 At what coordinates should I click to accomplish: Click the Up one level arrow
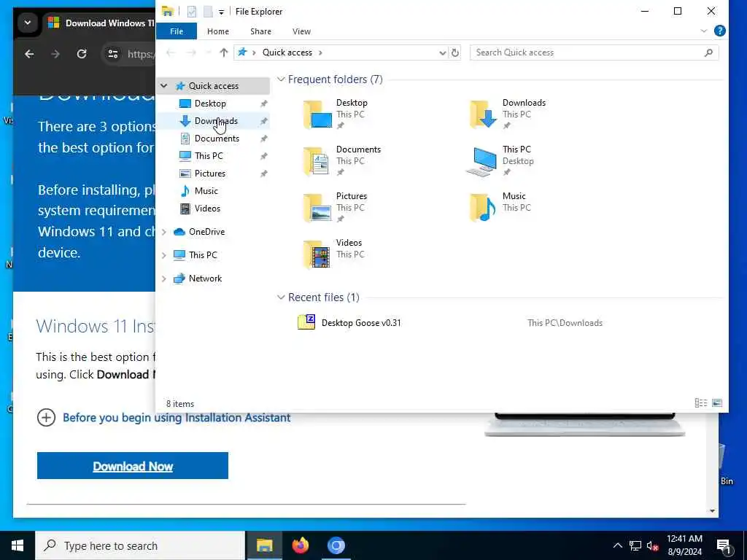pyautogui.click(x=223, y=52)
